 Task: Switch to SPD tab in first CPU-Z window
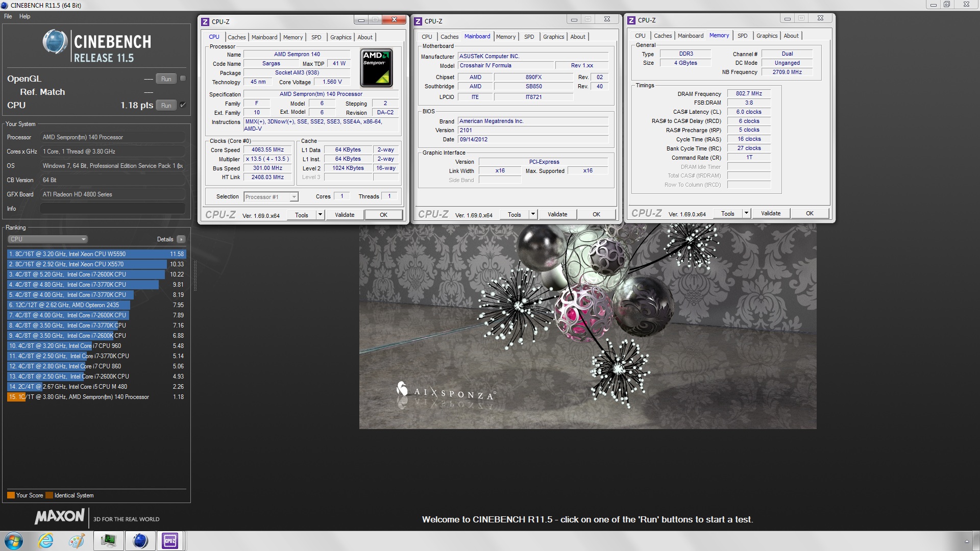click(316, 37)
